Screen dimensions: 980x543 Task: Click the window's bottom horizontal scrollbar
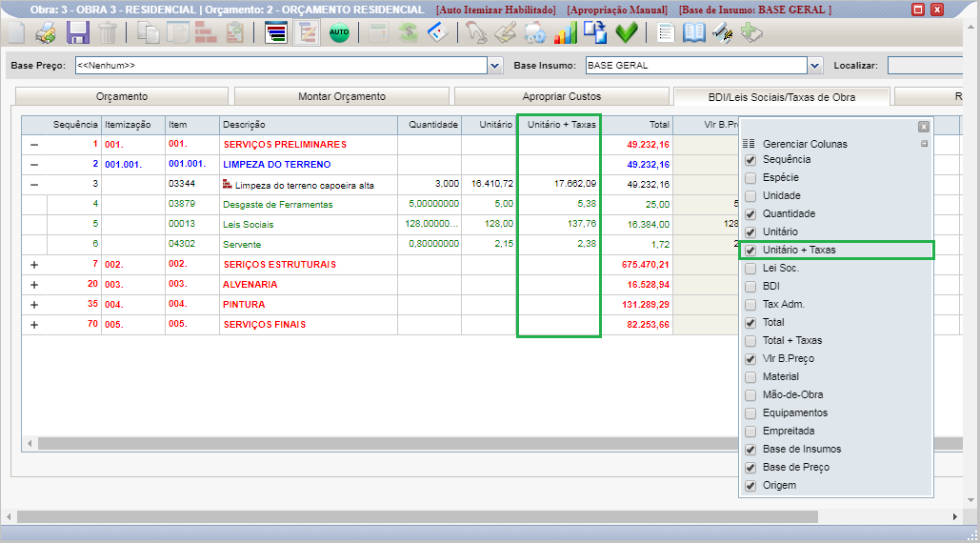[417, 516]
